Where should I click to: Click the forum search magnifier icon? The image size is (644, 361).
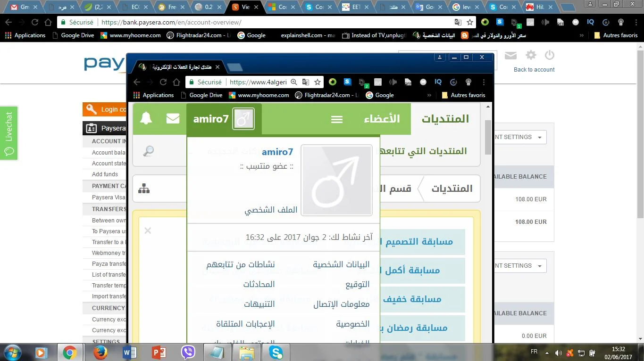coord(148,151)
